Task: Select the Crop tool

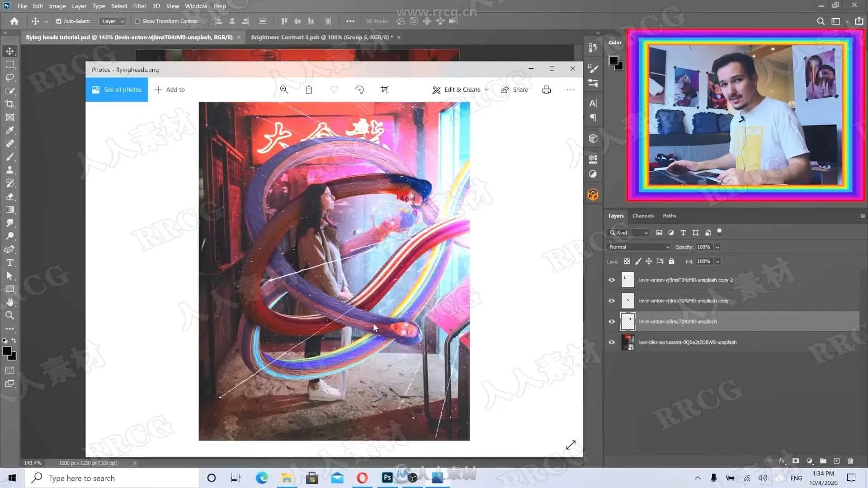Action: click(x=10, y=104)
